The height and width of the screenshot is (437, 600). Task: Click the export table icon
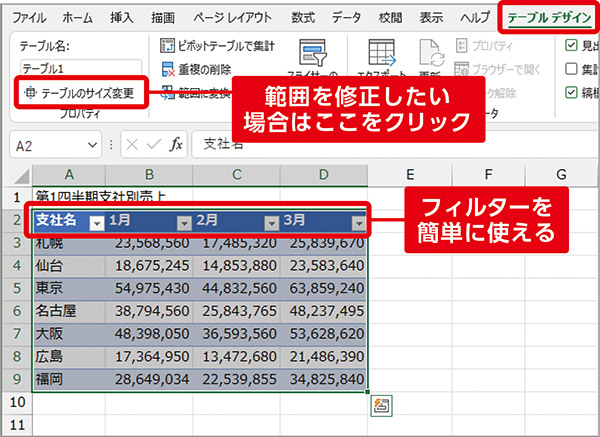[x=382, y=52]
